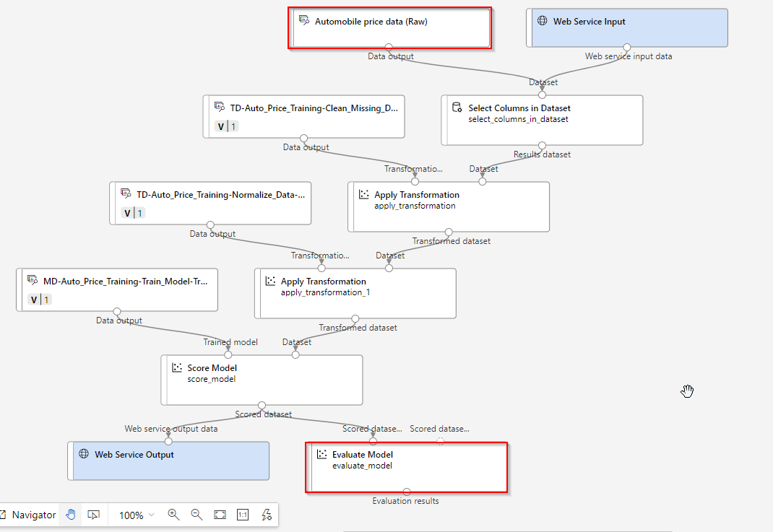Select the Web Service Output node
773x532 pixels.
click(x=170, y=461)
